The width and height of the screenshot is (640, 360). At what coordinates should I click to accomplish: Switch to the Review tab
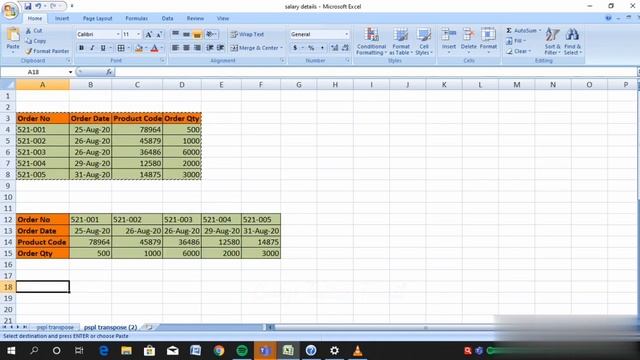[195, 18]
